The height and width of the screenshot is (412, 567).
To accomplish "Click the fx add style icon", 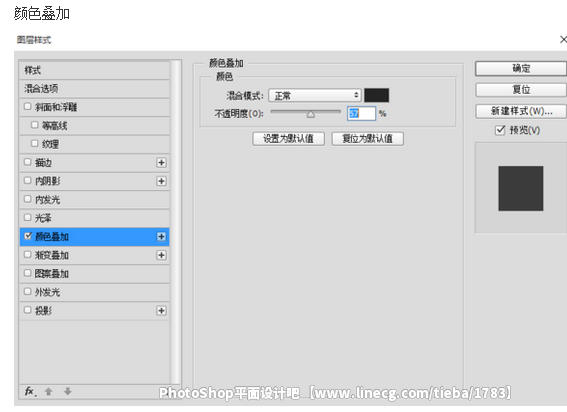I will 30,391.
